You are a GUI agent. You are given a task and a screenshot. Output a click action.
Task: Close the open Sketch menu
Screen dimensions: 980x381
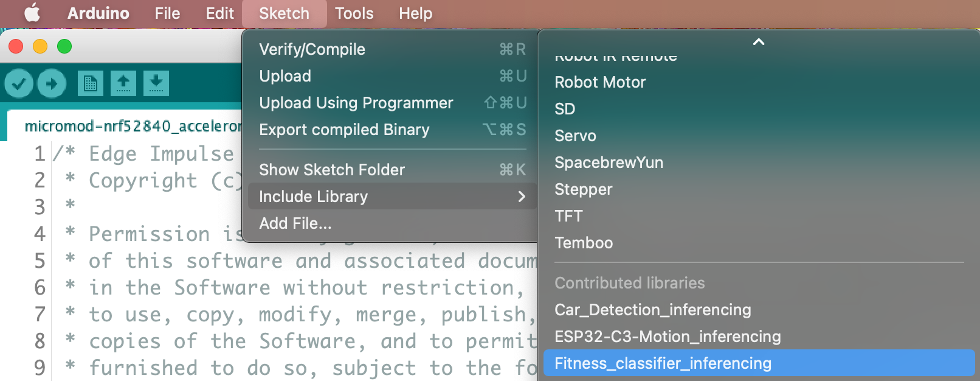click(x=284, y=13)
